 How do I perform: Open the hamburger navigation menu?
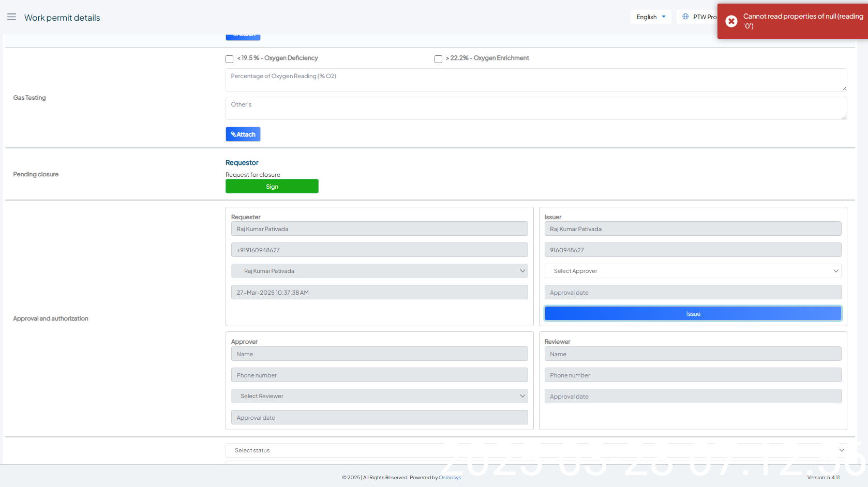click(11, 17)
